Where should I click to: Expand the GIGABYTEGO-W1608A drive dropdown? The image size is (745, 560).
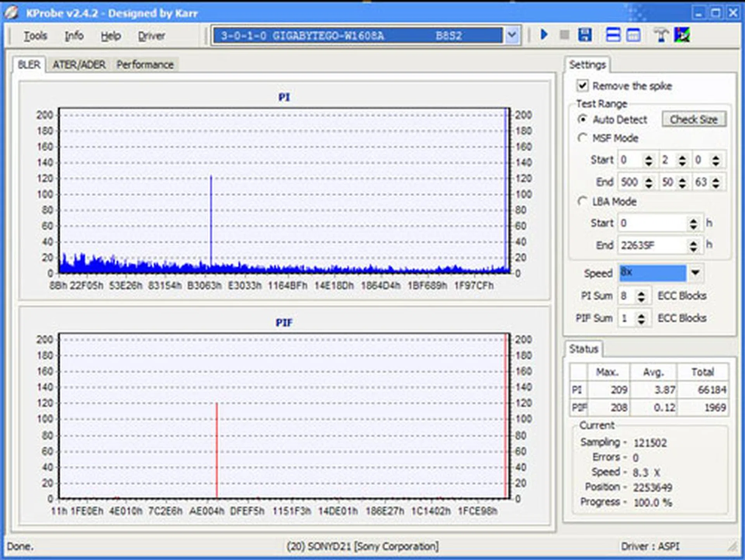[x=512, y=35]
